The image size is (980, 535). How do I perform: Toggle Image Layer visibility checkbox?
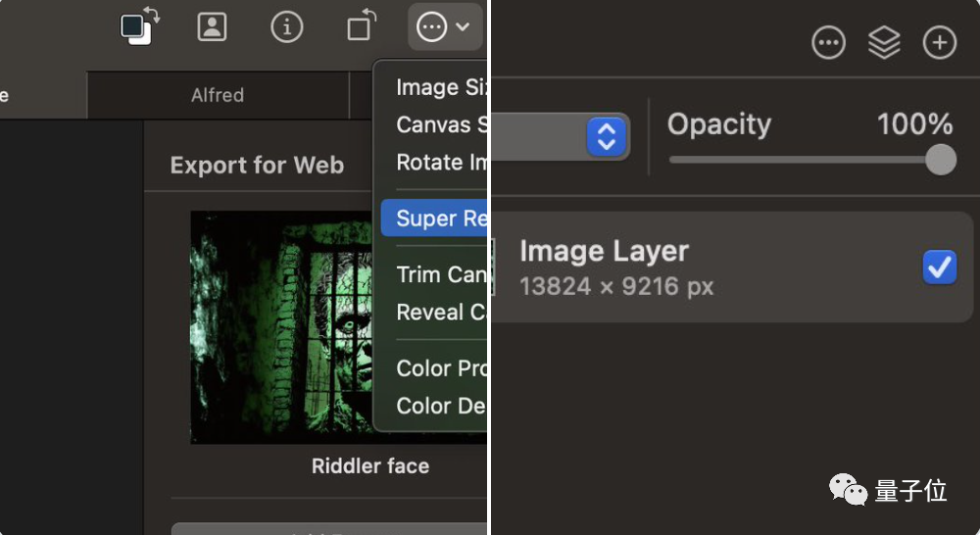939,267
